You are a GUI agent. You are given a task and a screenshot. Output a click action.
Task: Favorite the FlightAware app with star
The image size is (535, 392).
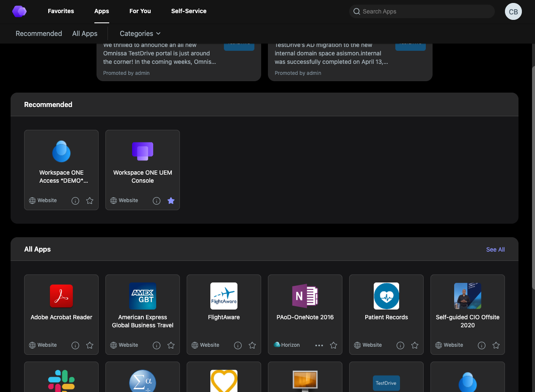(x=252, y=345)
